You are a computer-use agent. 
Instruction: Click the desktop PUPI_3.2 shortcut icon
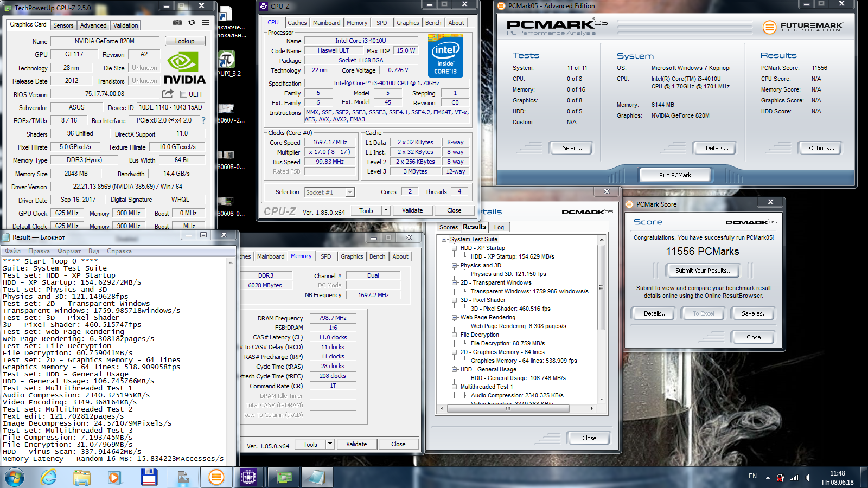click(x=226, y=59)
